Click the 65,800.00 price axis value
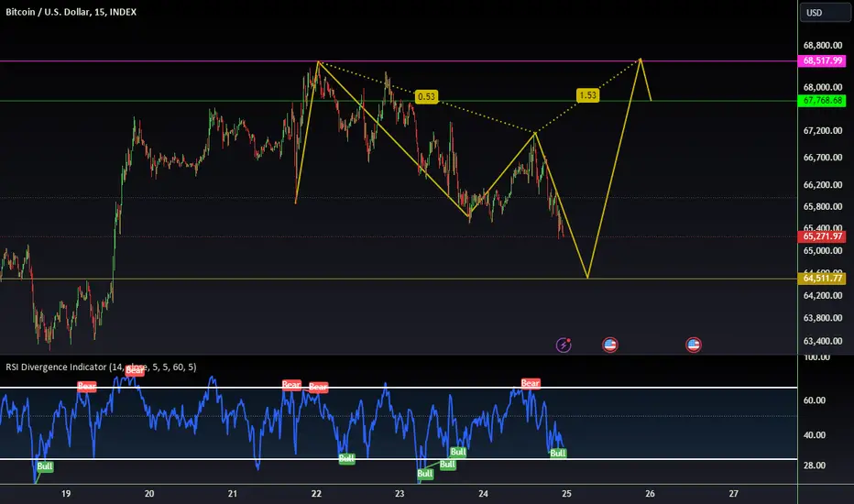This screenshot has width=854, height=504. coord(823,206)
